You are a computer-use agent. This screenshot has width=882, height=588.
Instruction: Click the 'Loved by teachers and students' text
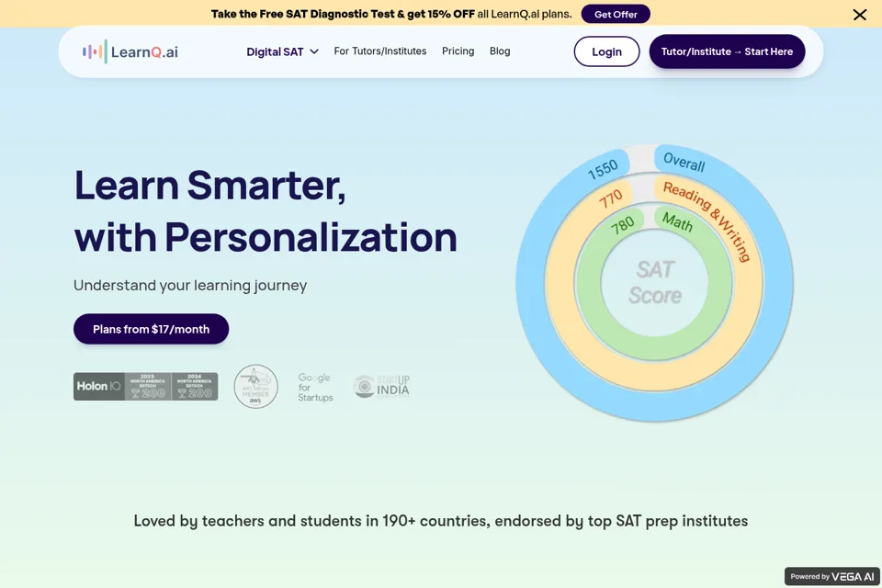click(x=441, y=521)
